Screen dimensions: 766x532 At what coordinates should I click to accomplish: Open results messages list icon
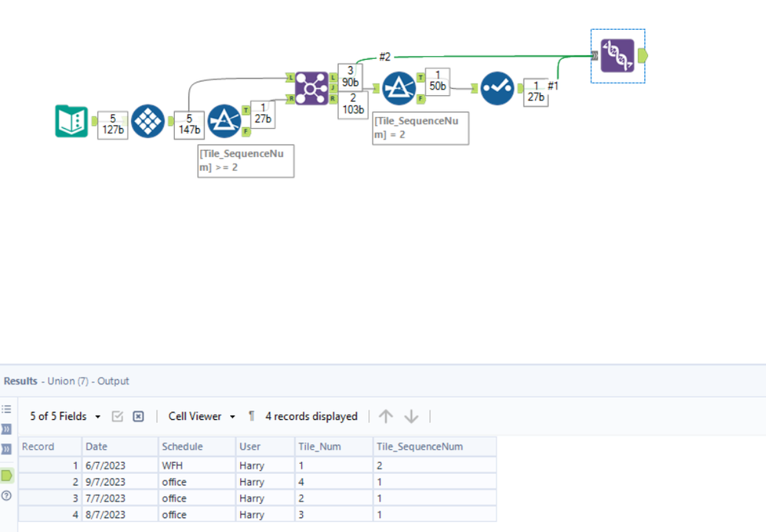coord(6,409)
